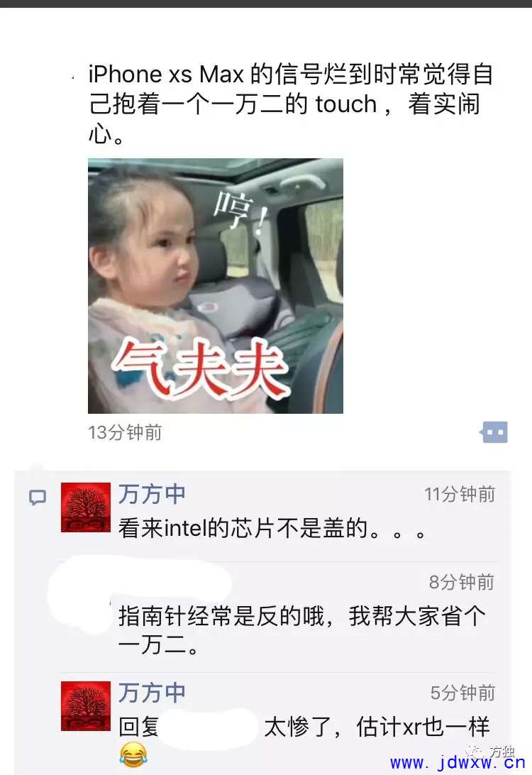Tap the 哼! caption inside the meme
The width and height of the screenshot is (532, 775).
240,211
